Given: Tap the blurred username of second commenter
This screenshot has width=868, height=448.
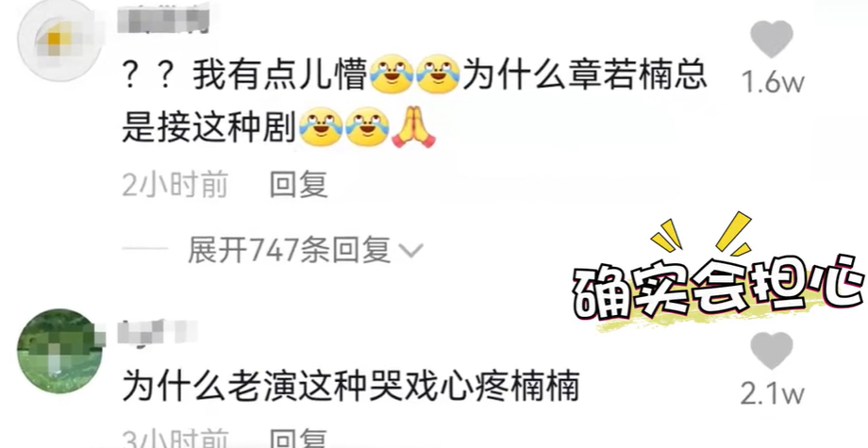Looking at the screenshot, I should [157, 331].
